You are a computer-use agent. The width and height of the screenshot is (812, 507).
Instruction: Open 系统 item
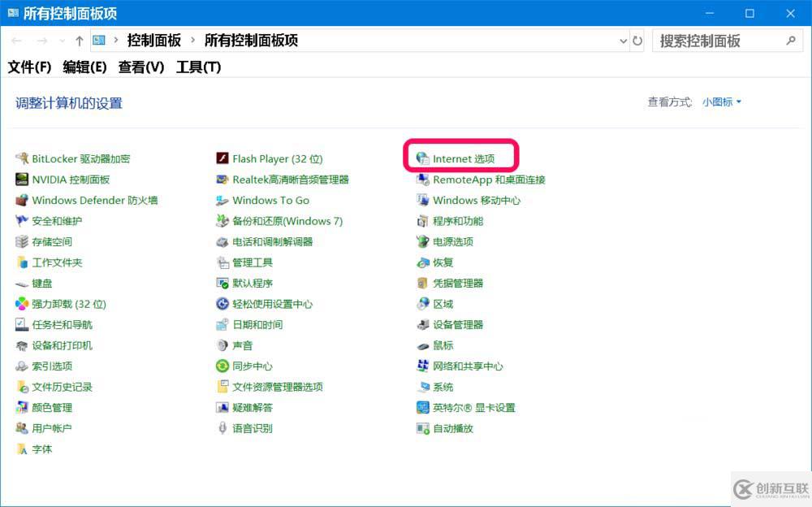[443, 387]
